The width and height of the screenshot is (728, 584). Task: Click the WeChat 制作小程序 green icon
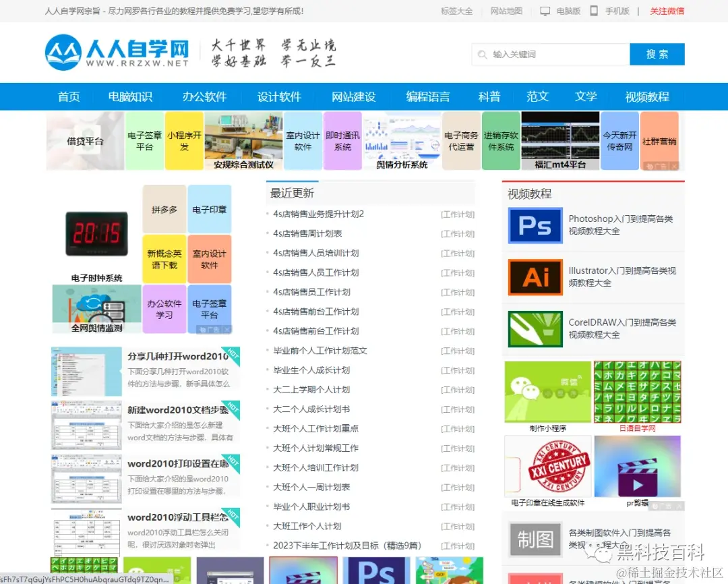[x=547, y=392]
